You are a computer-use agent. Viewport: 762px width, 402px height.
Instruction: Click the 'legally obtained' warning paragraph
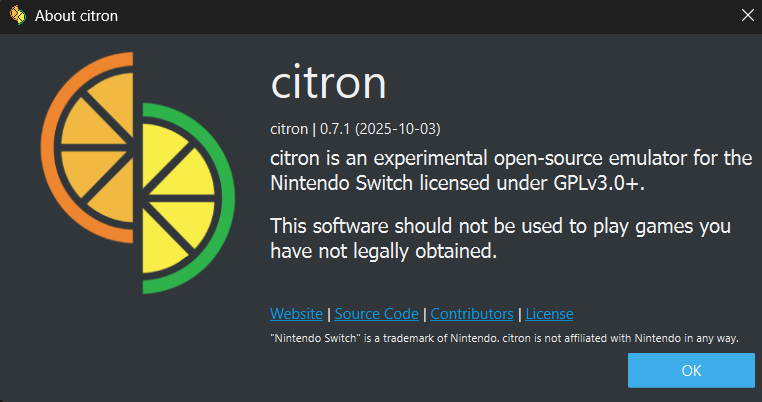tap(501, 239)
